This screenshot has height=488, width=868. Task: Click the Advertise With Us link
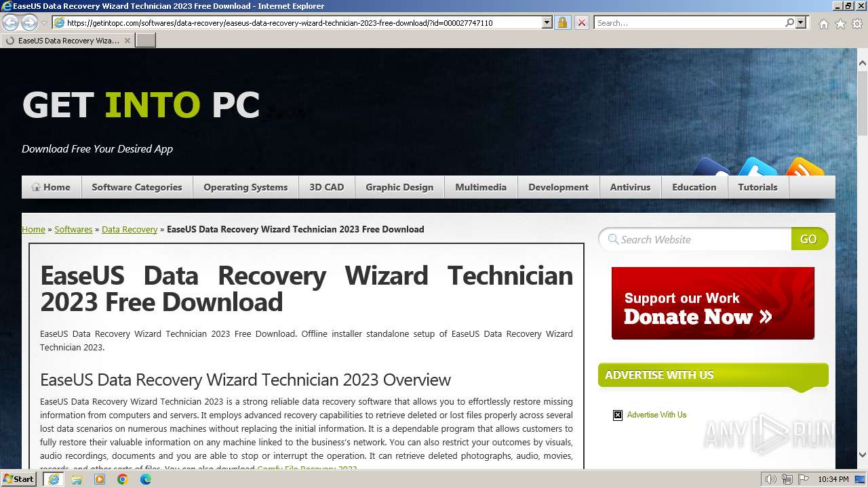click(656, 415)
